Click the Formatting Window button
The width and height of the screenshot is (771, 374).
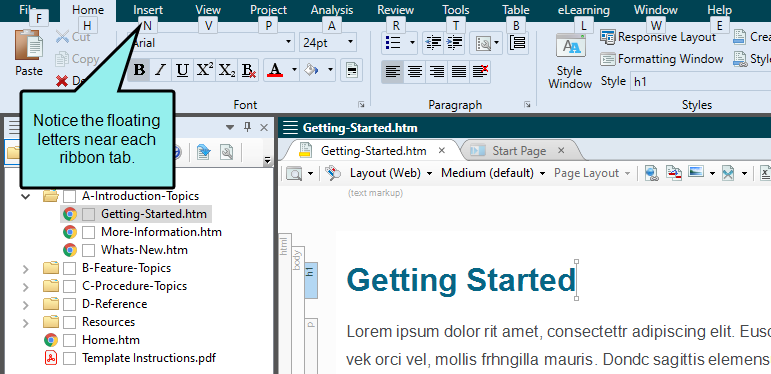point(662,59)
